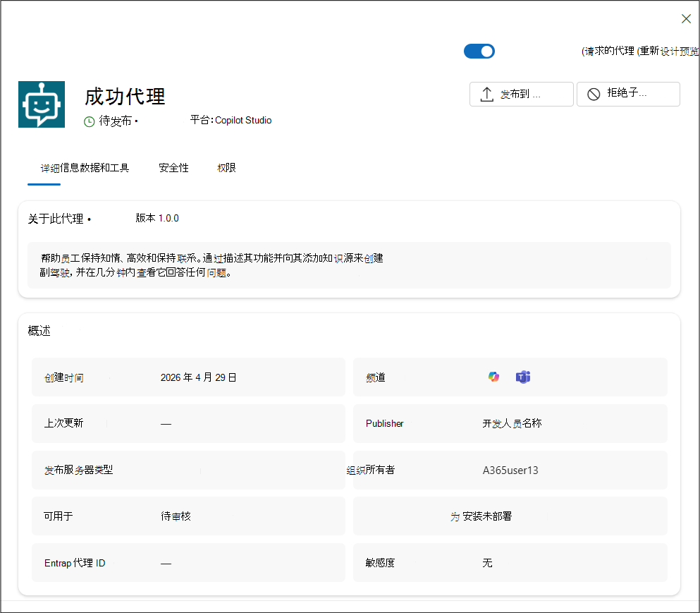The image size is (700, 613).
Task: Click the 概述 section heading
Action: pos(39,331)
